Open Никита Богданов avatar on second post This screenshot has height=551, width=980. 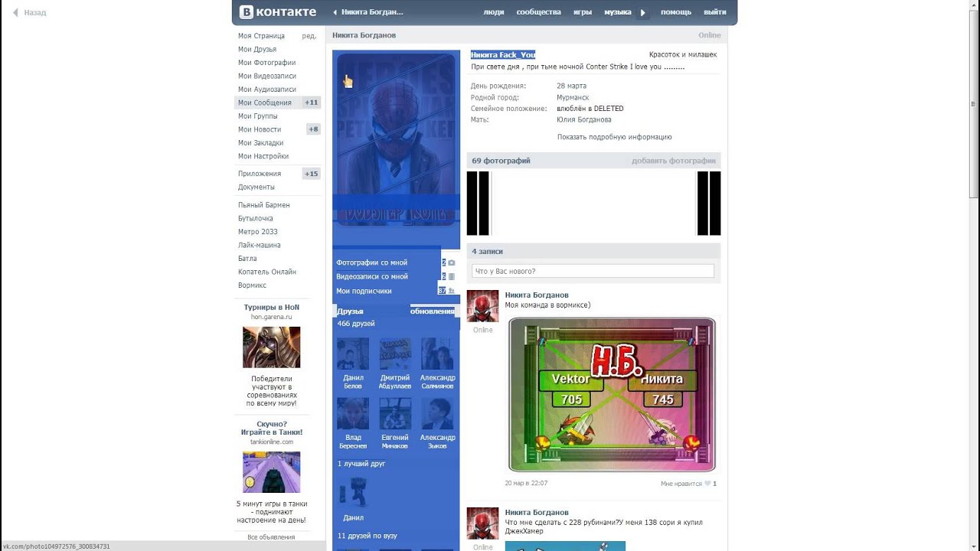click(482, 523)
